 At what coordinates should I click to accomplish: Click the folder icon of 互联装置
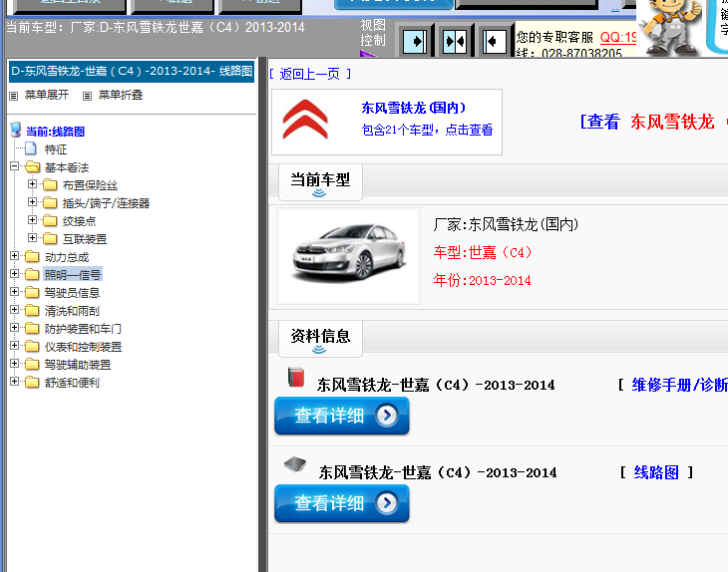tap(50, 238)
